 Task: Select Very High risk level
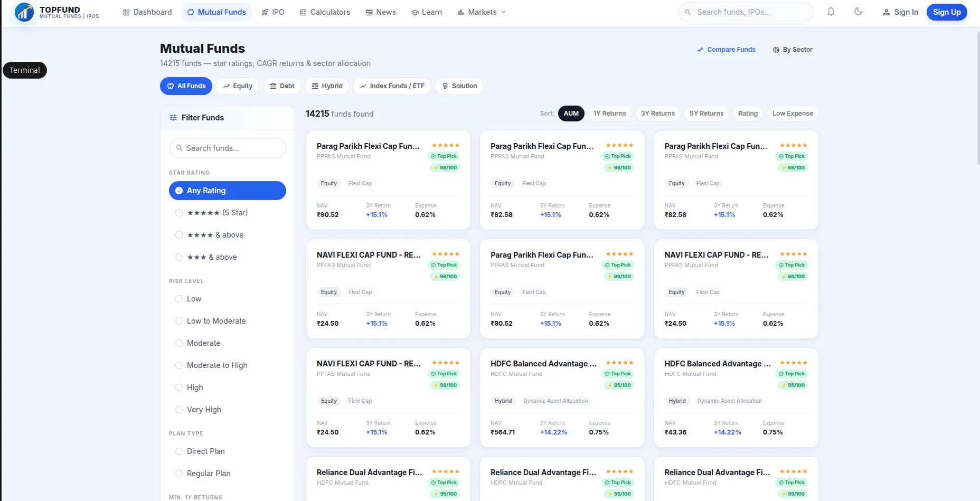(x=228, y=410)
